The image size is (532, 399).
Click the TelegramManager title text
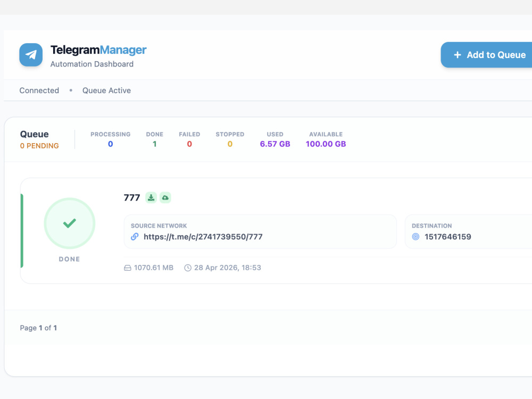pos(98,50)
